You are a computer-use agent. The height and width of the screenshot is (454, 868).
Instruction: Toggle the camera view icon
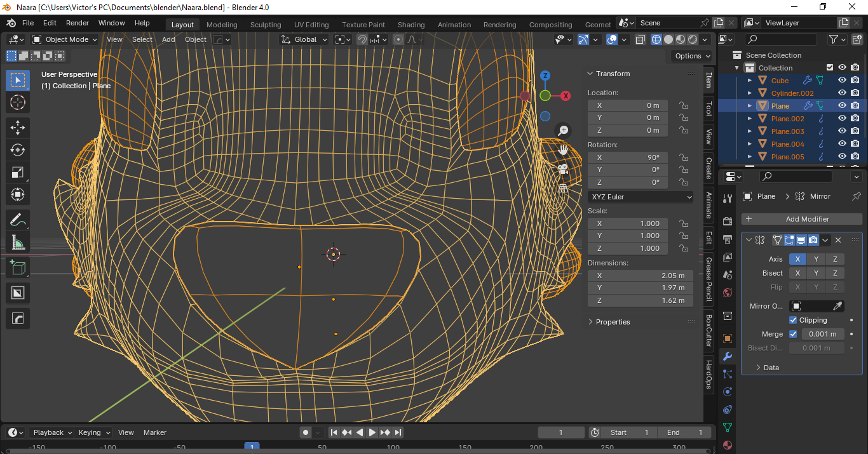(x=563, y=169)
